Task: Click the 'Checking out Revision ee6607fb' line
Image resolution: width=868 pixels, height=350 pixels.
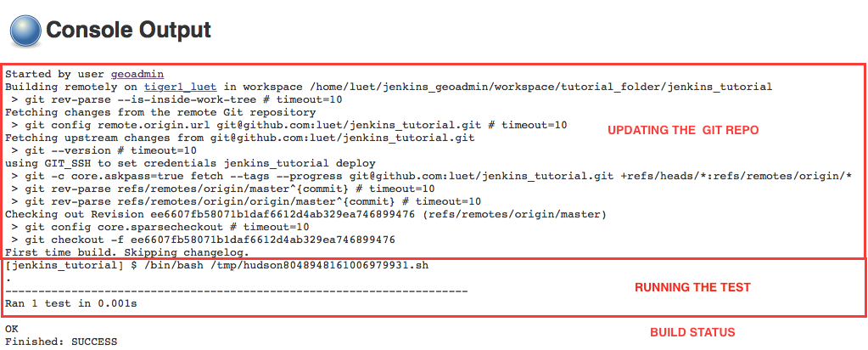Action: pos(305,215)
